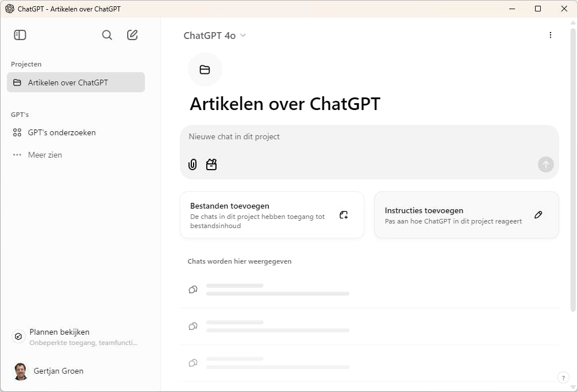Click the Bestanden toevoegen card

point(264,215)
